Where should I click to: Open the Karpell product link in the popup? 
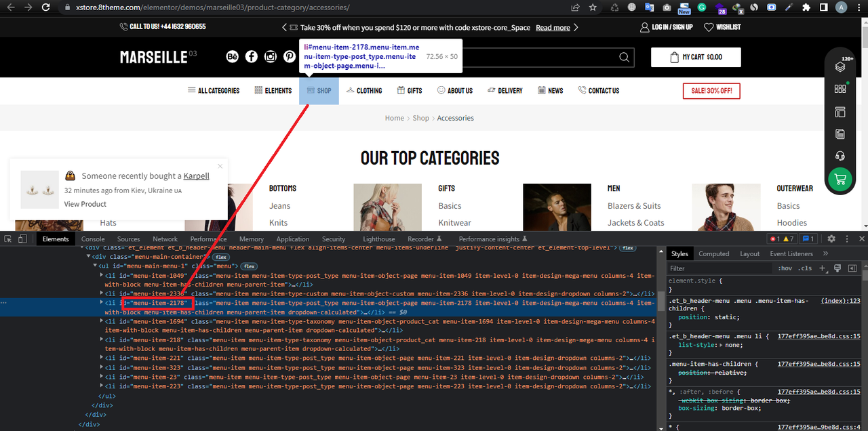click(196, 176)
